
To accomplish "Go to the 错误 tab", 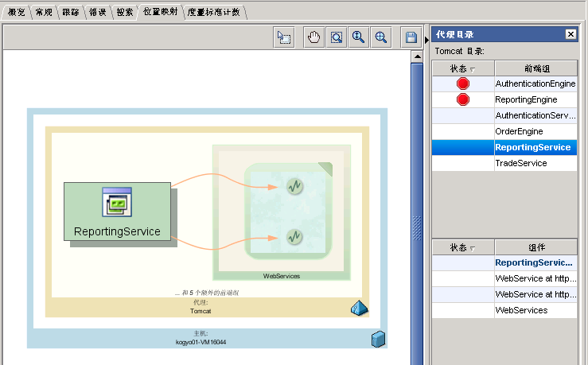I will click(98, 12).
